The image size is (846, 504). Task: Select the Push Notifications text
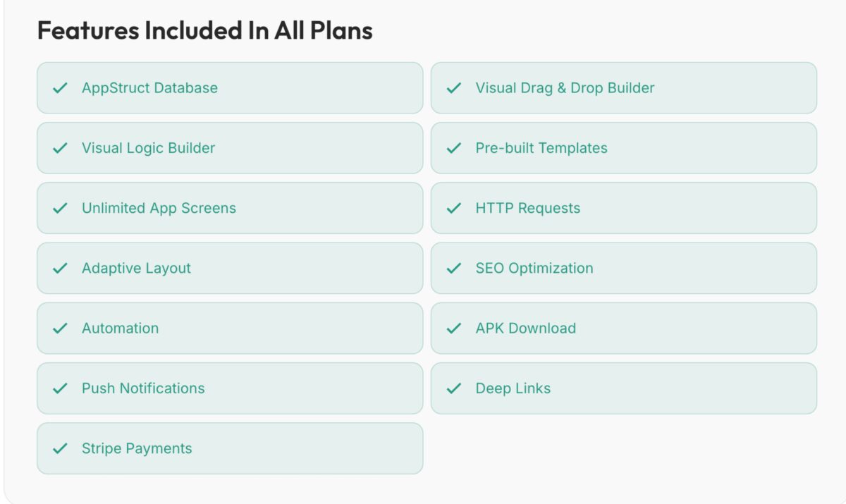tap(143, 388)
